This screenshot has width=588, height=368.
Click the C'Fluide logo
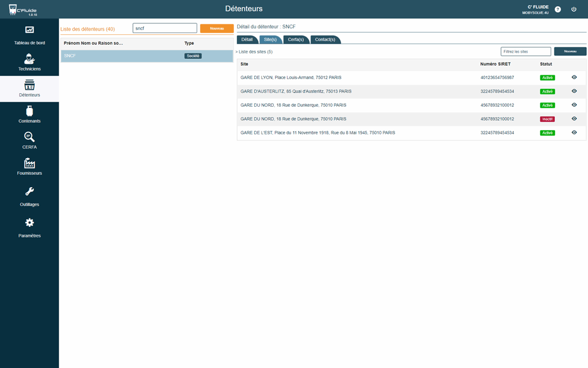[x=23, y=10]
